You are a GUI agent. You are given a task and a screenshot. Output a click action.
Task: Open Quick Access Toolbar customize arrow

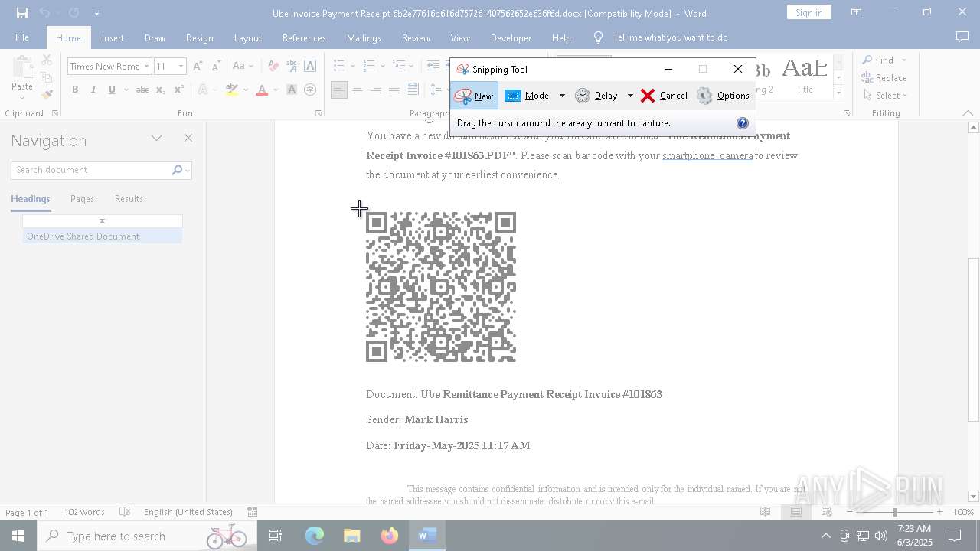(96, 13)
